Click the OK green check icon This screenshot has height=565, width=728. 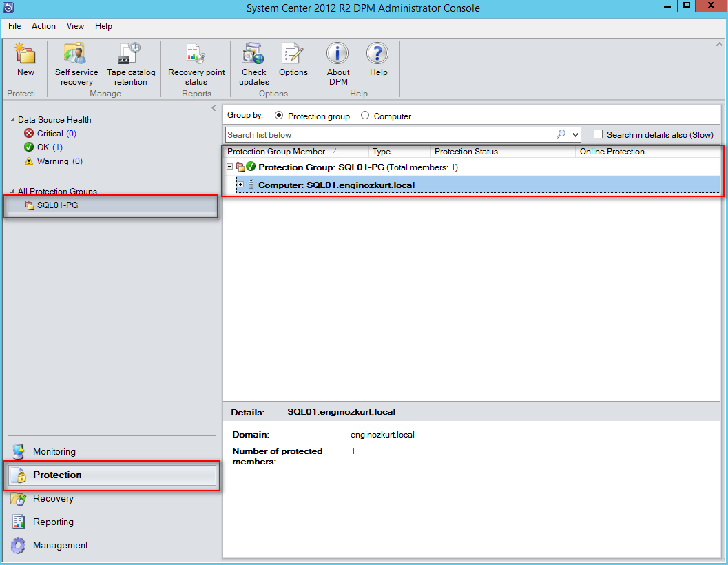[29, 147]
